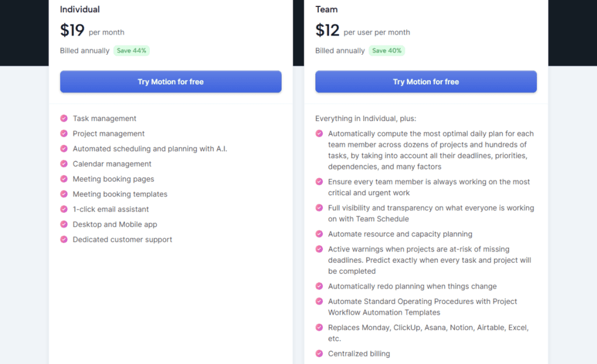Select the checkmark beside Centralized billing
This screenshot has width=597, height=364.
point(319,354)
